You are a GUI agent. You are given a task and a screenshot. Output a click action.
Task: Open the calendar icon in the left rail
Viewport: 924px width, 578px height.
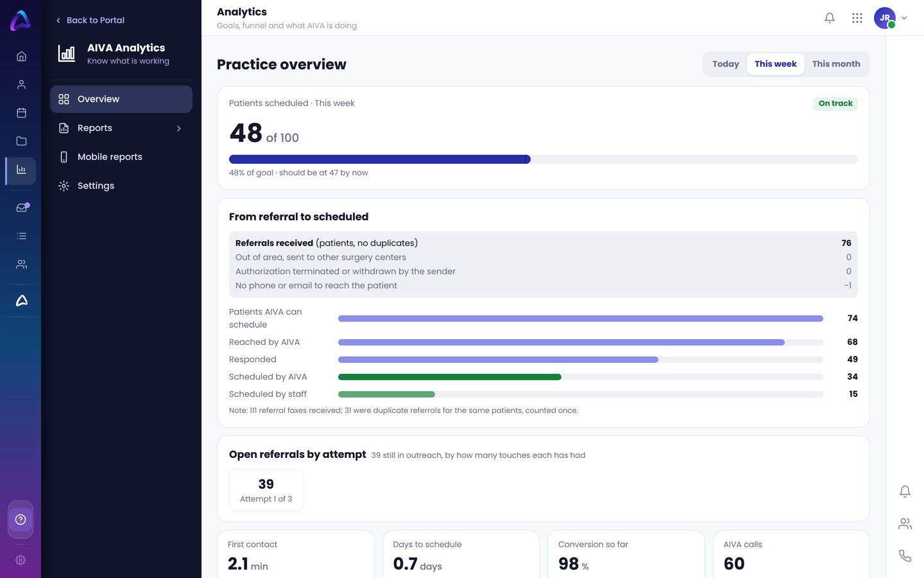pos(21,113)
